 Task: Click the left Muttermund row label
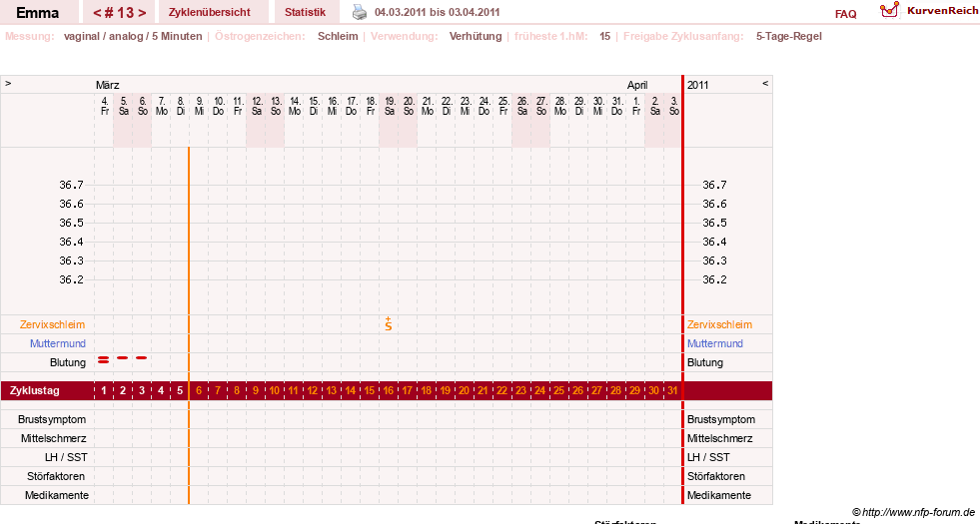[58, 343]
